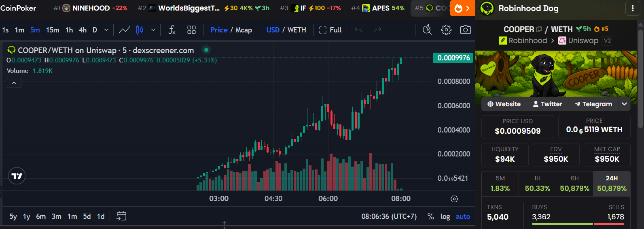Select the D timeframe
Viewport: 644px width, 229px height.
(95, 30)
